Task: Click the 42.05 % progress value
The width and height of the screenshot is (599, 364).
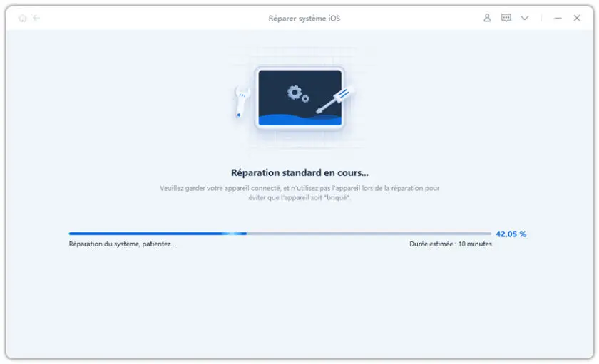Action: (511, 234)
